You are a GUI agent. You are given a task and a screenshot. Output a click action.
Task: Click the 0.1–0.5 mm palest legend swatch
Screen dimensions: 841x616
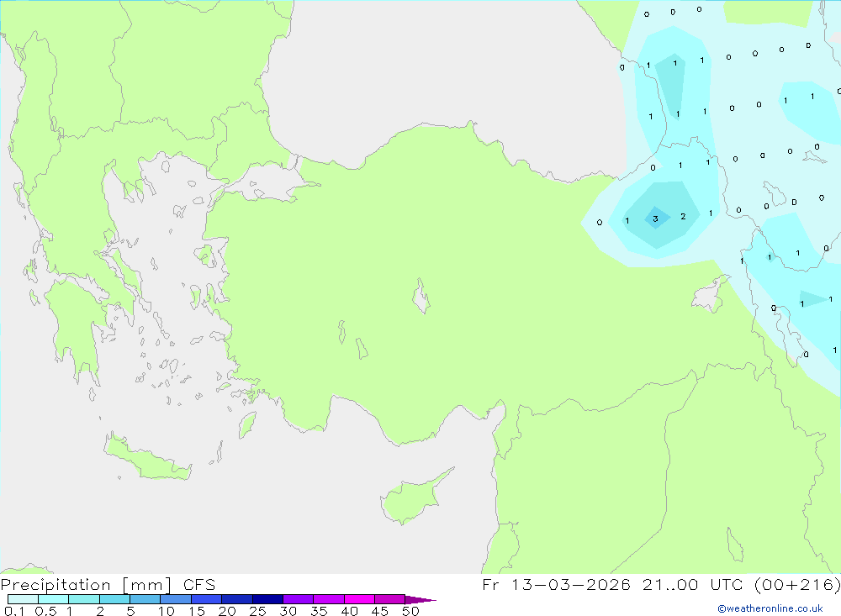coord(23,599)
